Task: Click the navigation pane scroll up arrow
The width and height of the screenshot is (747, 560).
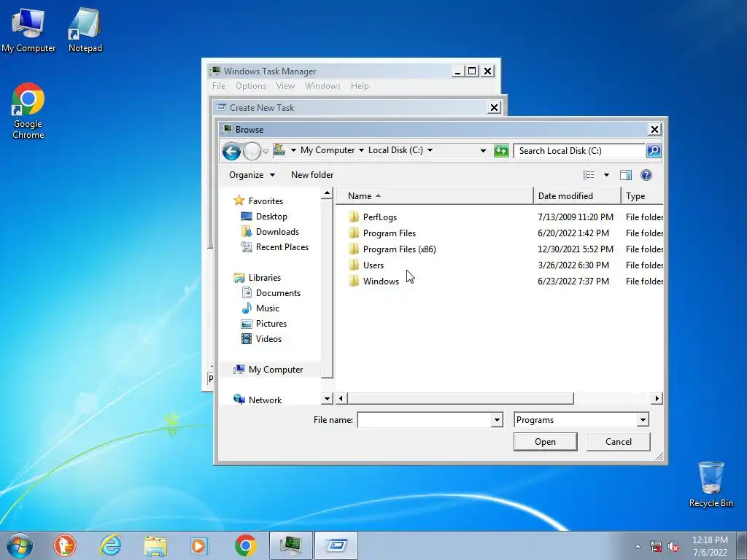Action: pos(327,192)
